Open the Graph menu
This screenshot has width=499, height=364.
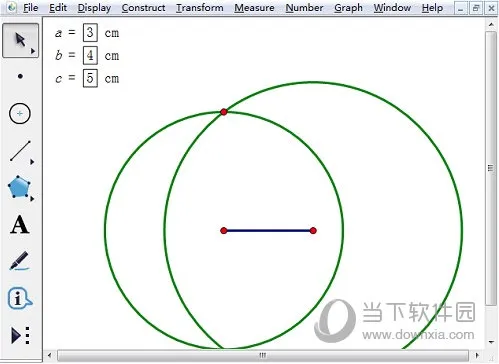[348, 7]
